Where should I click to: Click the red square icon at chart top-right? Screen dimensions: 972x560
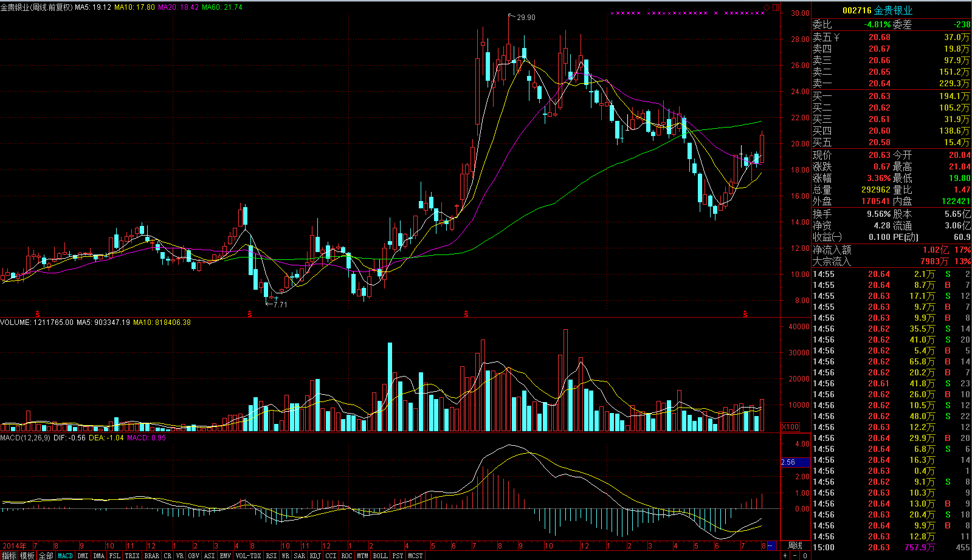point(775,7)
